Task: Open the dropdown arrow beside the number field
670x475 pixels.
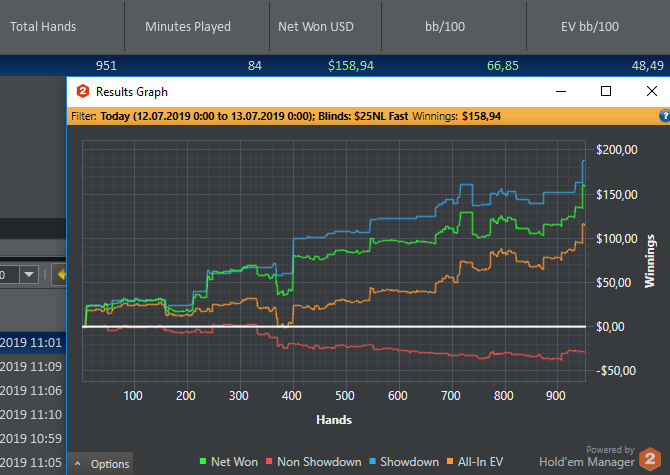Action: [x=29, y=275]
